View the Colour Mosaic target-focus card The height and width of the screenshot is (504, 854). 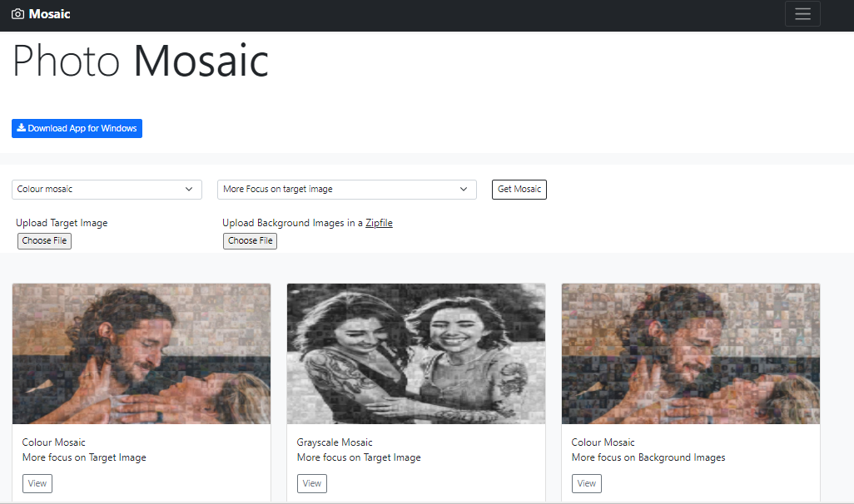[x=37, y=483]
